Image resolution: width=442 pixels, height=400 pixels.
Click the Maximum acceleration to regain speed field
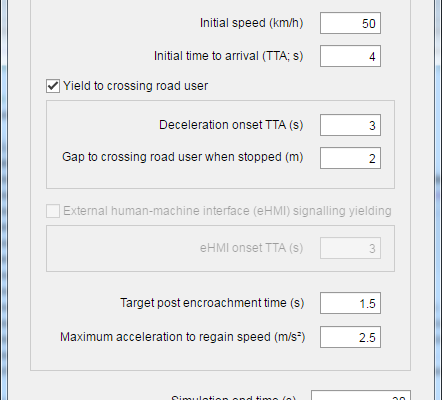[350, 337]
